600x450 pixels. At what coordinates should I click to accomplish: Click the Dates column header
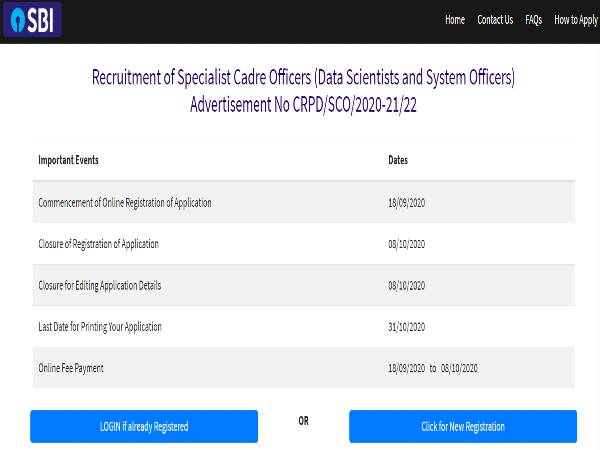coord(398,160)
